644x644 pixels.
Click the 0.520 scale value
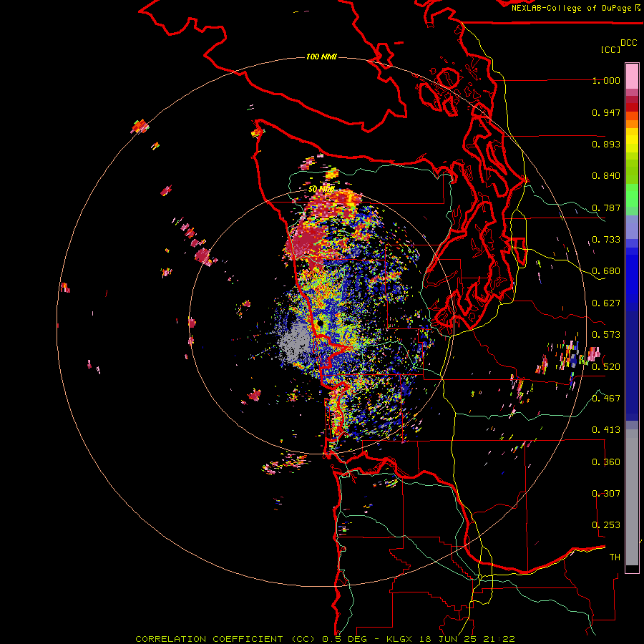pyautogui.click(x=606, y=367)
